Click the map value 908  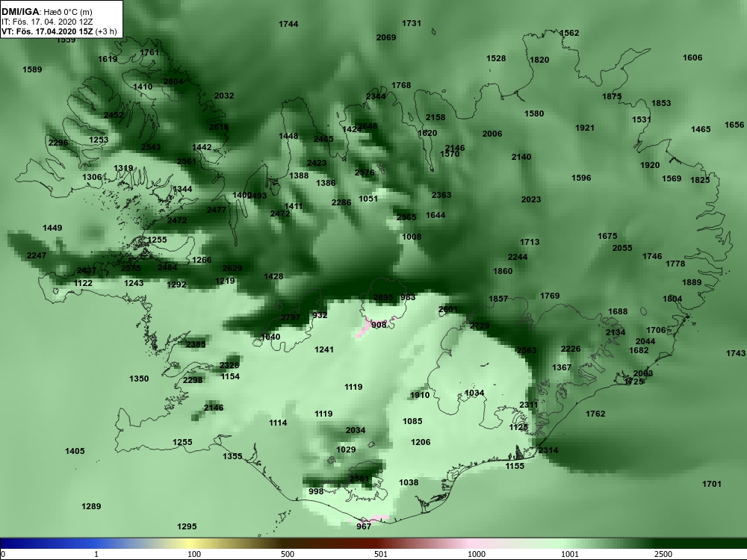tap(379, 326)
